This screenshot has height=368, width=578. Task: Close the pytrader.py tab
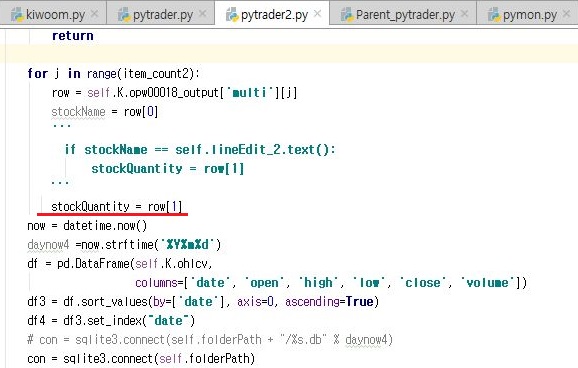point(202,14)
